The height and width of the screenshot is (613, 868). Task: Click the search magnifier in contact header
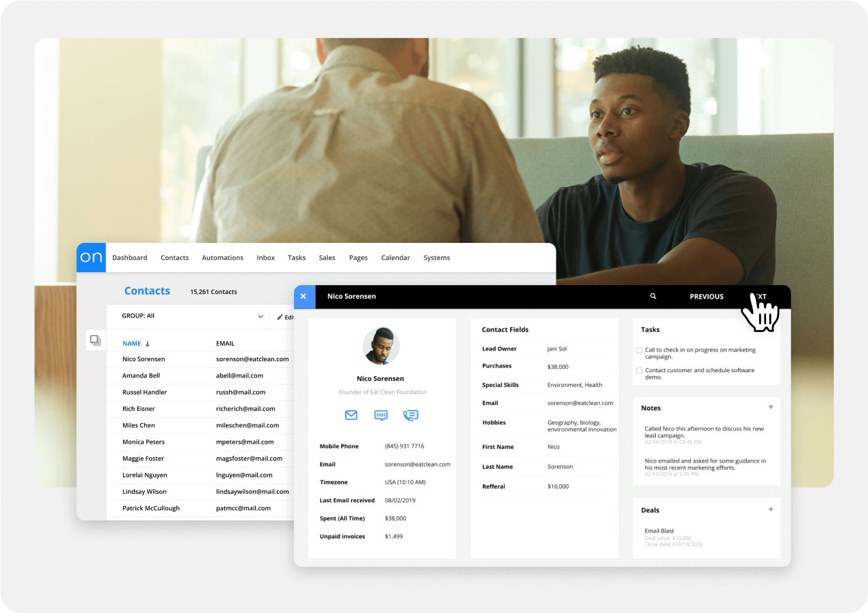point(653,297)
